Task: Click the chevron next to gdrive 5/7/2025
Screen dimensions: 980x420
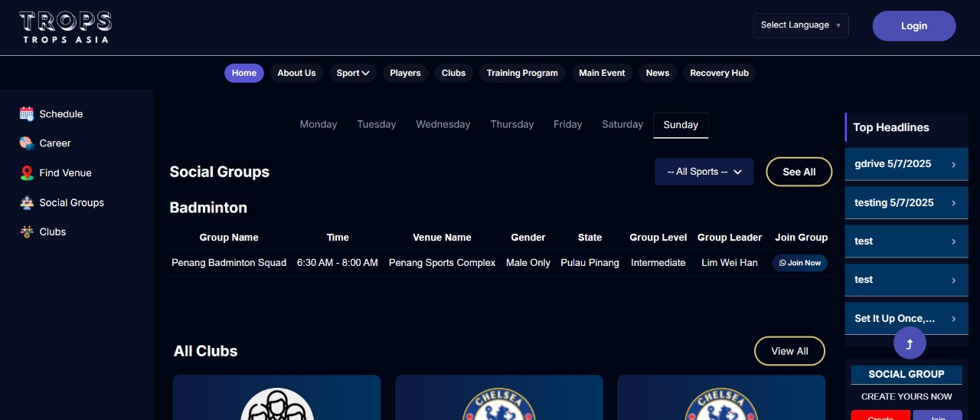Action: coord(953,165)
